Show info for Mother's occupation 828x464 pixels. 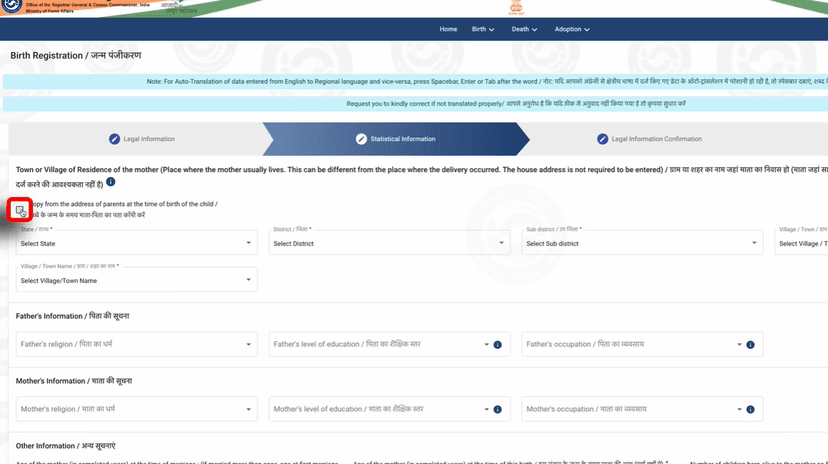[750, 410]
